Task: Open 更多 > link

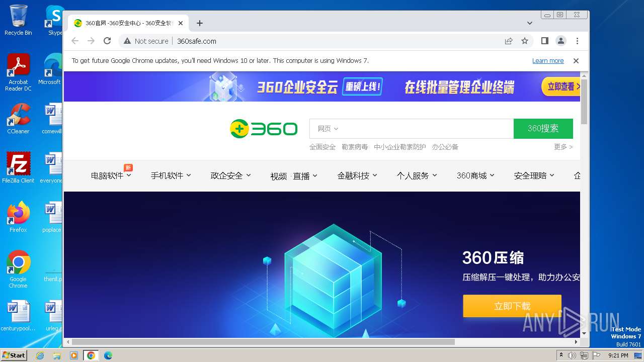Action: tap(563, 147)
